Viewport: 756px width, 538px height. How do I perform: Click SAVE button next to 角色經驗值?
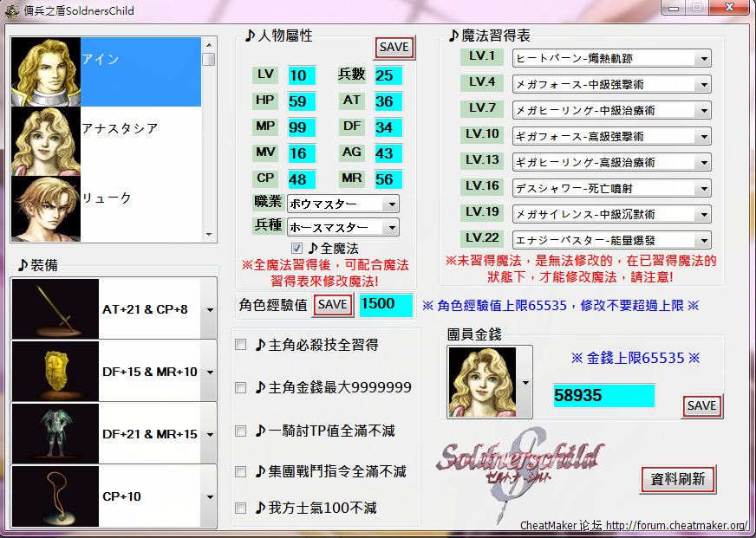tap(333, 304)
